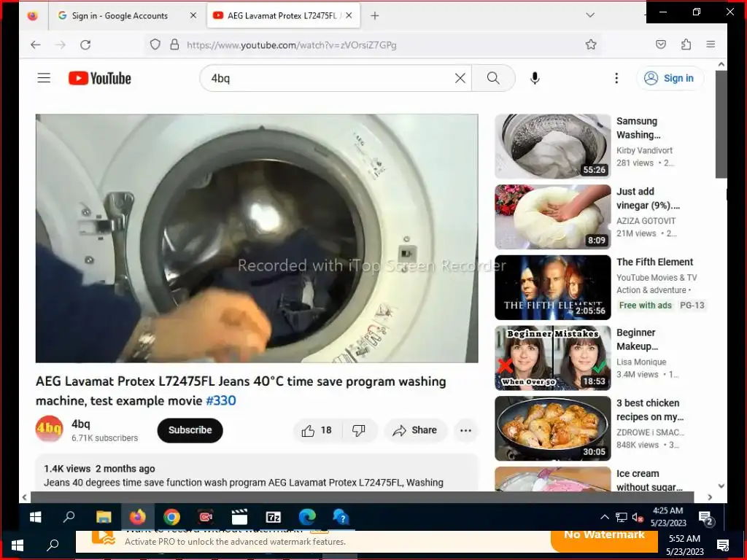Click the Lisa Monique channel name
Image resolution: width=747 pixels, height=560 pixels.
[641, 362]
